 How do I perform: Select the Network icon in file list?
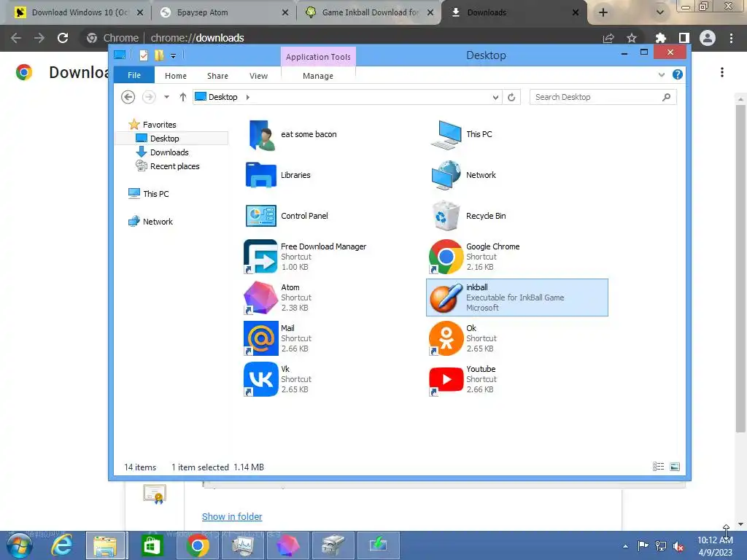[446, 175]
